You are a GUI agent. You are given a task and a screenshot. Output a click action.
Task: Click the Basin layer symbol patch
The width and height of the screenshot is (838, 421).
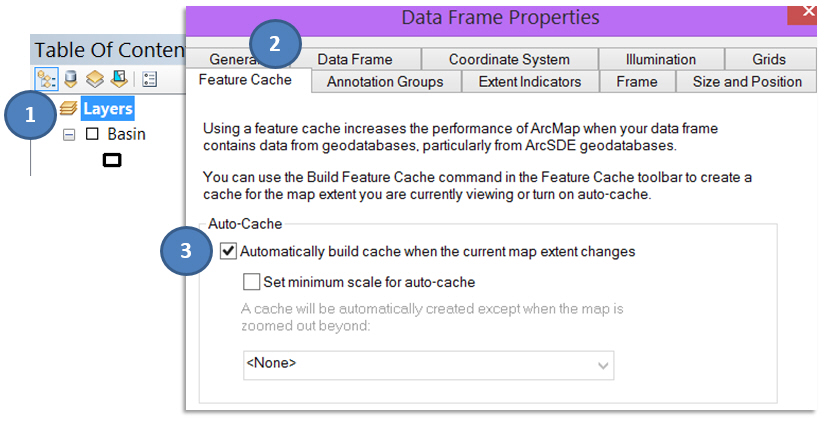[x=112, y=159]
